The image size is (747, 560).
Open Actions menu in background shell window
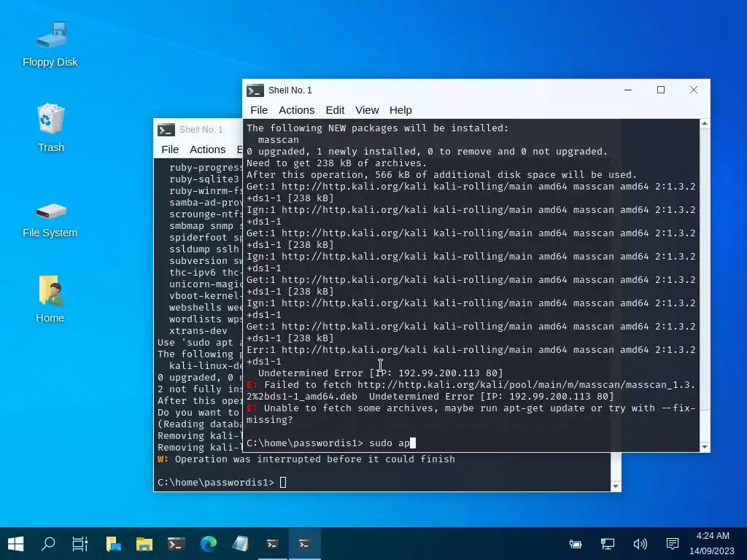(207, 149)
